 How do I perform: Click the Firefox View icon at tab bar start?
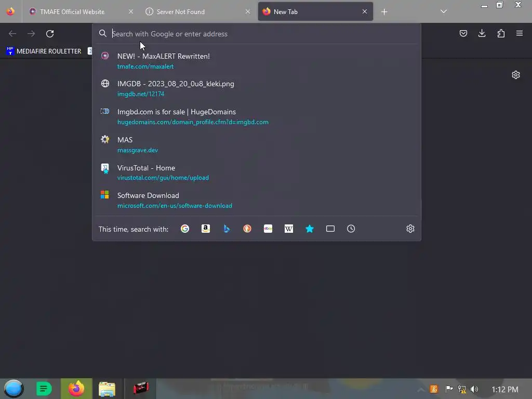click(10, 11)
